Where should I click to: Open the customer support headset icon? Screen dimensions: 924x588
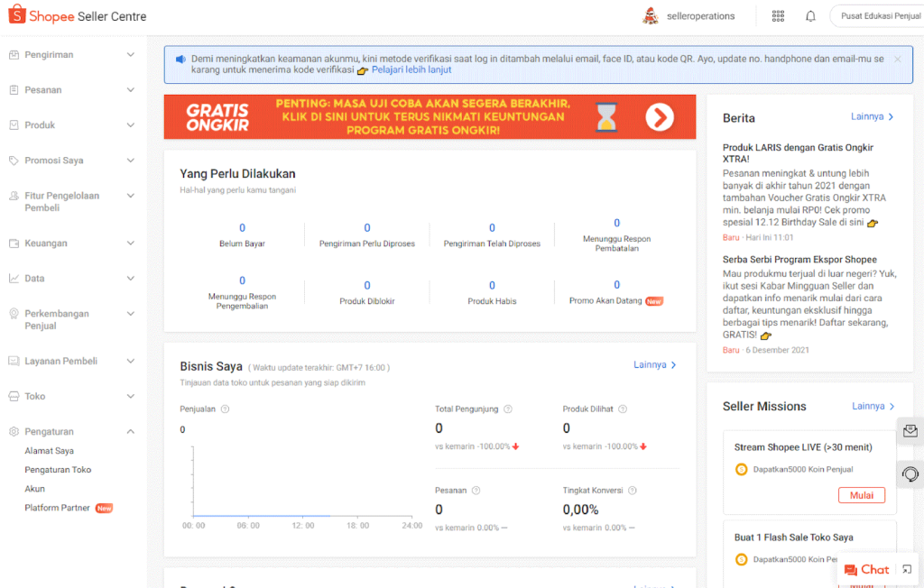click(910, 473)
